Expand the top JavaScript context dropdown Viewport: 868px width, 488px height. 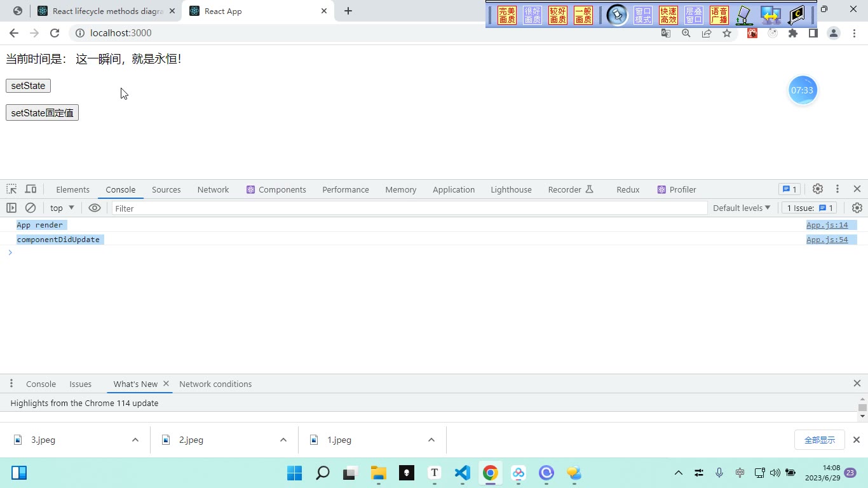coord(62,208)
